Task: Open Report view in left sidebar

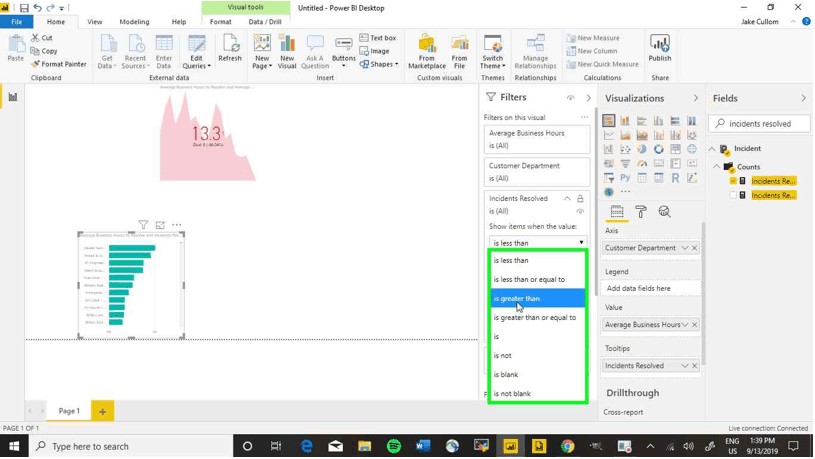Action: 12,97
